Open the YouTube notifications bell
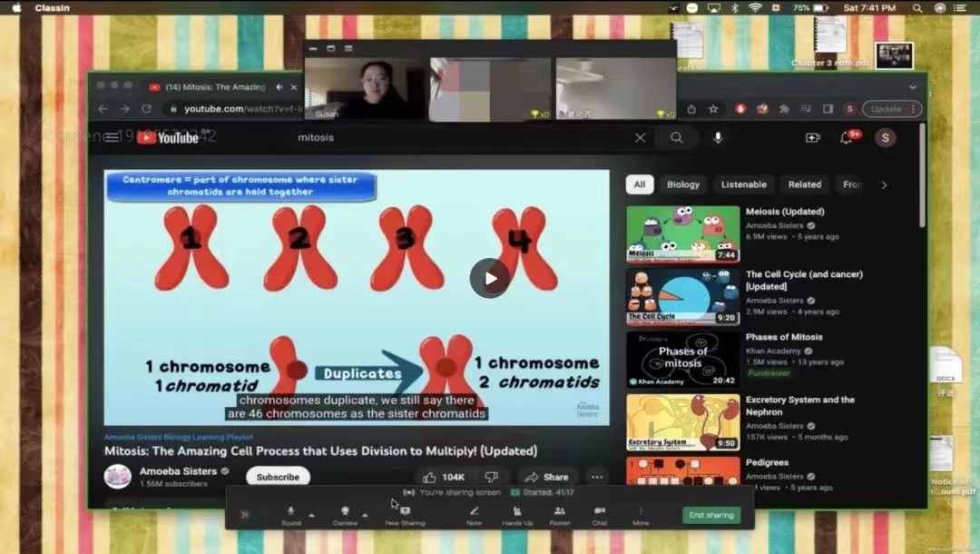Screen dimensions: 980x554 point(848,137)
